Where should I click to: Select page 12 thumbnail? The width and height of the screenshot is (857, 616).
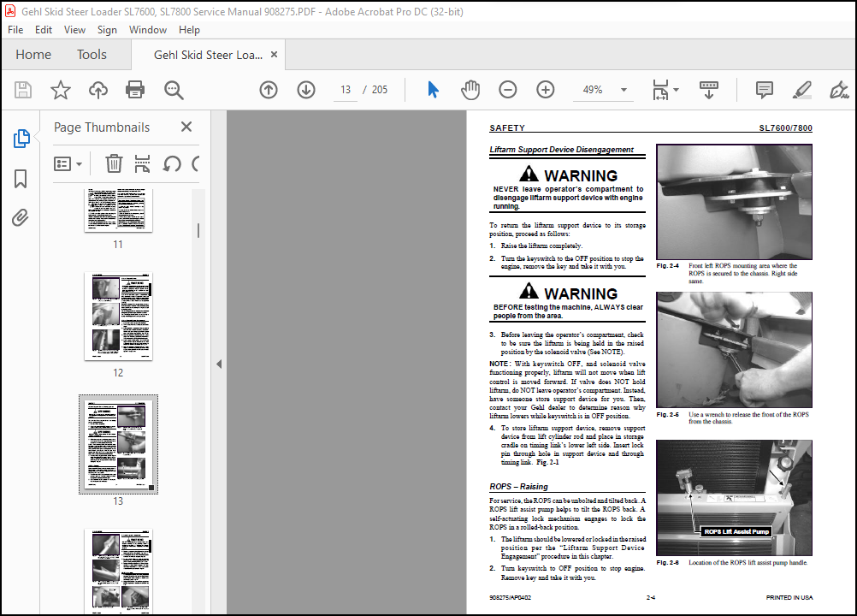118,317
